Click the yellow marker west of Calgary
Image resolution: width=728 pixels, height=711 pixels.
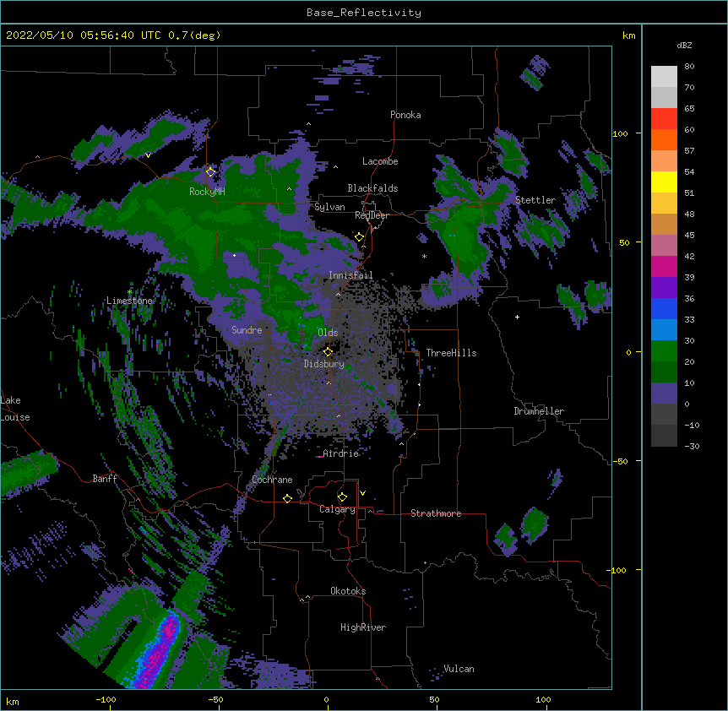[287, 498]
